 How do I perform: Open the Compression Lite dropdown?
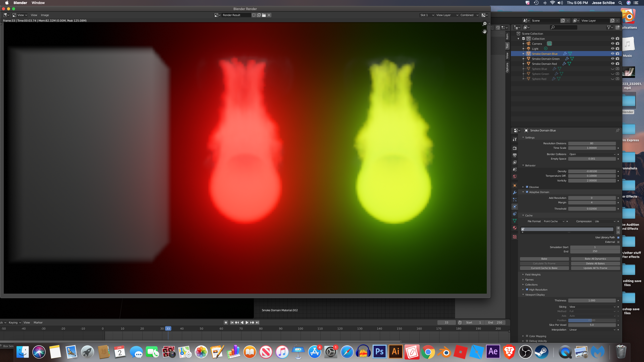pos(605,221)
